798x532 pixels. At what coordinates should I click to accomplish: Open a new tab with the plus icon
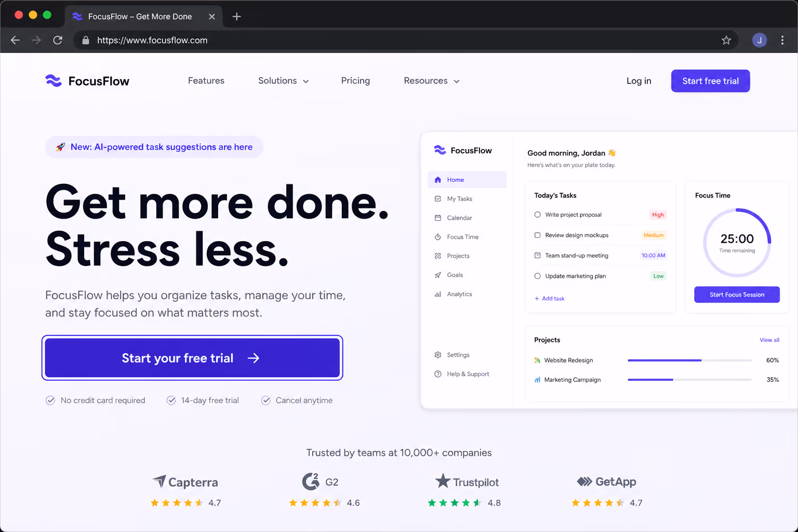(237, 17)
